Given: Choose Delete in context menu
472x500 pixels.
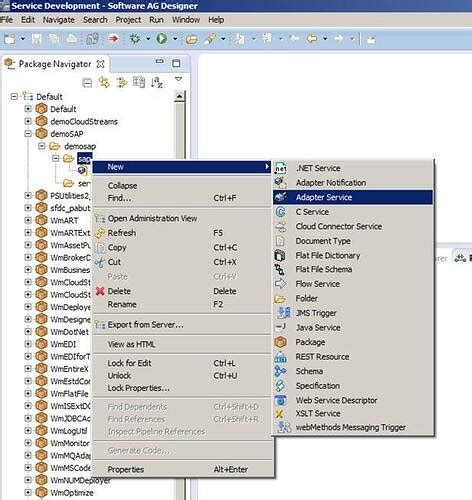Looking at the screenshot, I should 182,291.
